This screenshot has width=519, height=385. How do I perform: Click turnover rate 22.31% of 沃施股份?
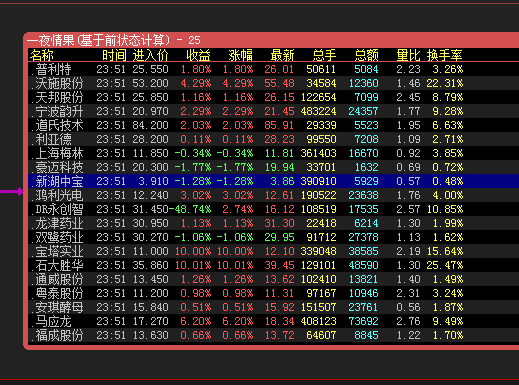click(445, 83)
